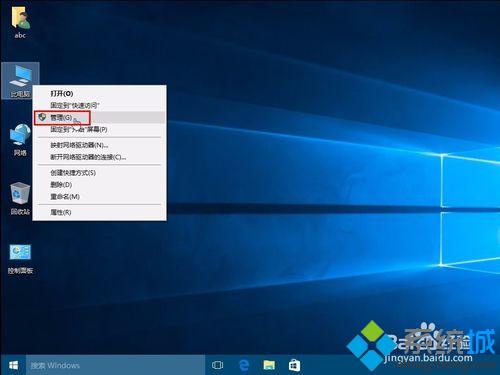Screen dimensions: 500x375
Task: Select the This PC desktop icon
Action: [x=21, y=81]
